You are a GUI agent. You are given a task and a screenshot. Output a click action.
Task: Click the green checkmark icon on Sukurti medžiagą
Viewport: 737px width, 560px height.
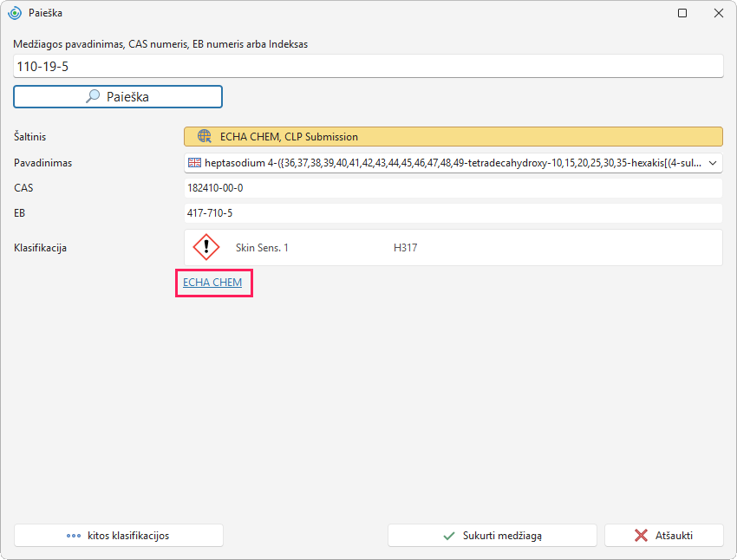[449, 536]
